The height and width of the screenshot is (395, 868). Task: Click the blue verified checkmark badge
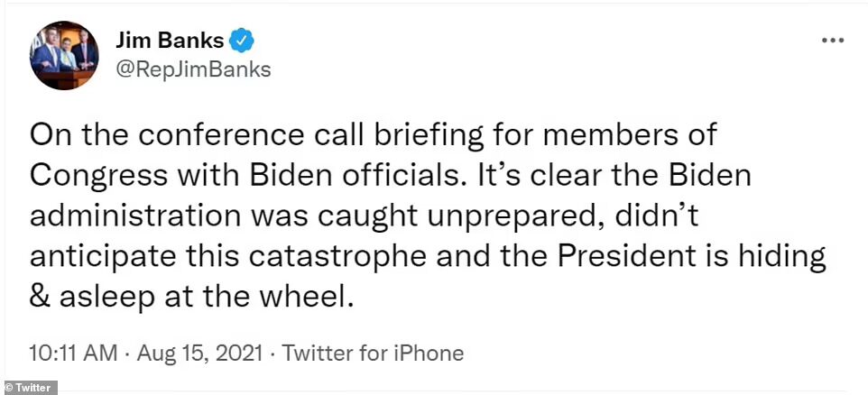click(x=241, y=41)
